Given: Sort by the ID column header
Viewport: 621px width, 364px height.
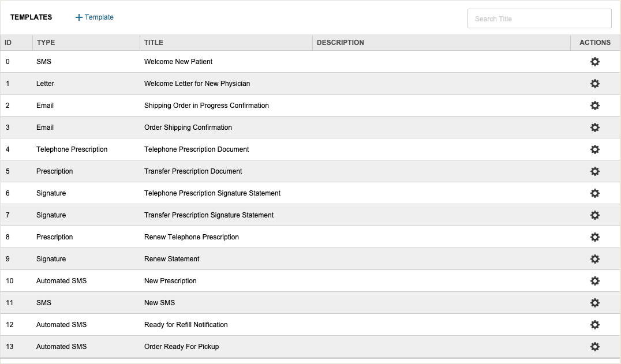Looking at the screenshot, I should [x=8, y=43].
